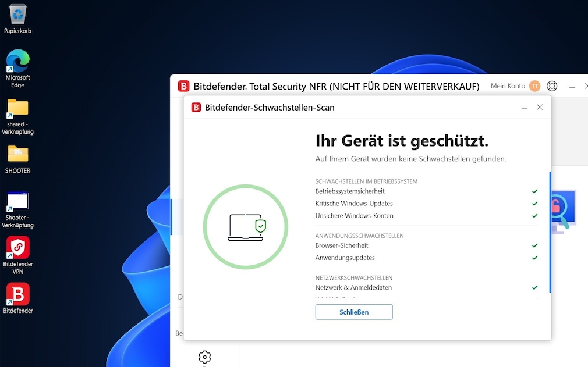Open the settings gear at the bottom sidebar
588x367 pixels.
coord(204,358)
